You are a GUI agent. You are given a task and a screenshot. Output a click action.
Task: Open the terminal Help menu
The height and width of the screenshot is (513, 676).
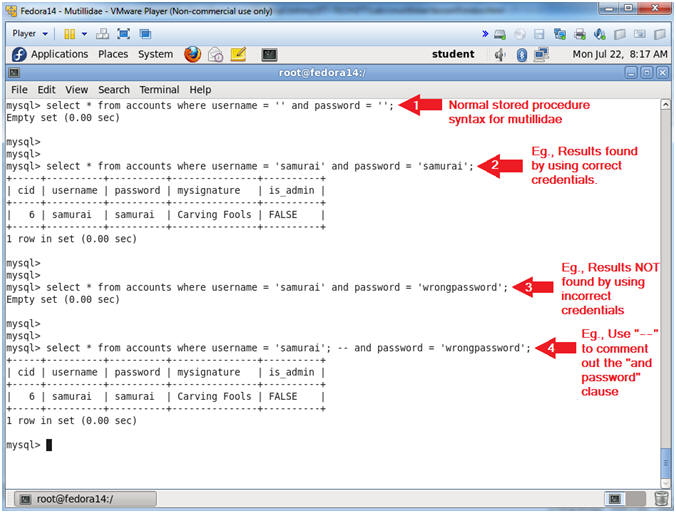(200, 90)
